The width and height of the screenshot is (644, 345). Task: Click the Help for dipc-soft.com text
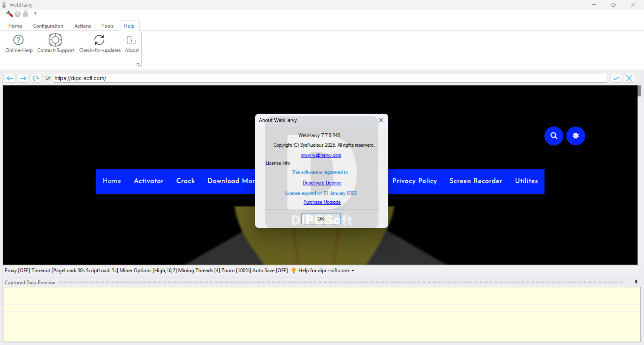[324, 270]
